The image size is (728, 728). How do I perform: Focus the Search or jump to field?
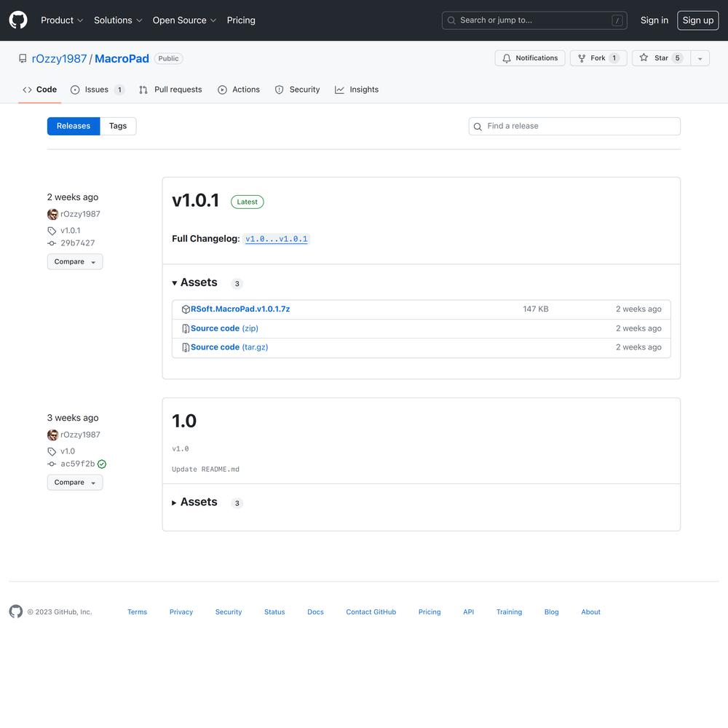(534, 20)
